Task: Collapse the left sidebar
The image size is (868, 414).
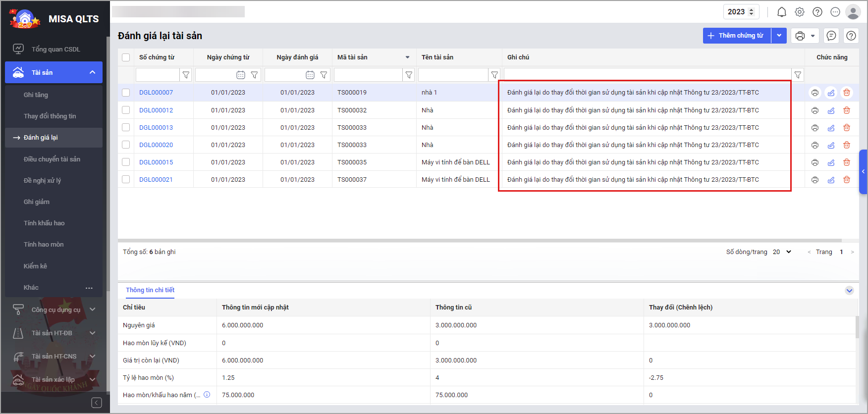Action: [97, 403]
